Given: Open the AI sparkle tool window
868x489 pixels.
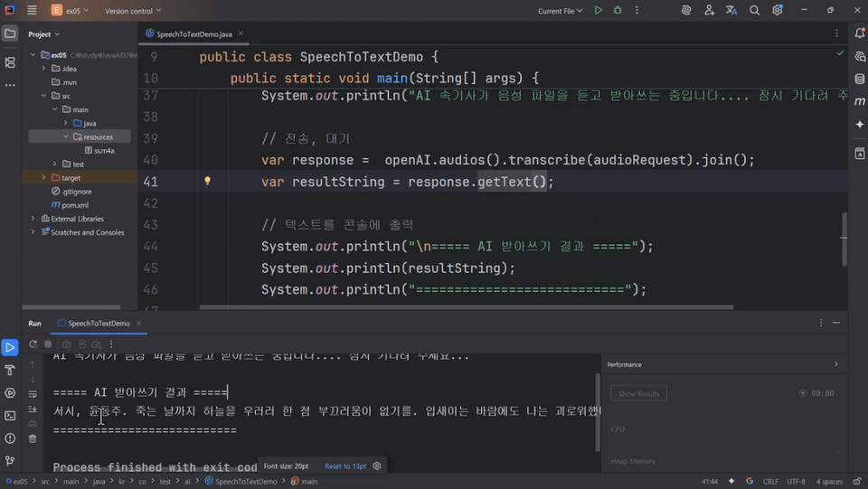Looking at the screenshot, I should click(859, 124).
